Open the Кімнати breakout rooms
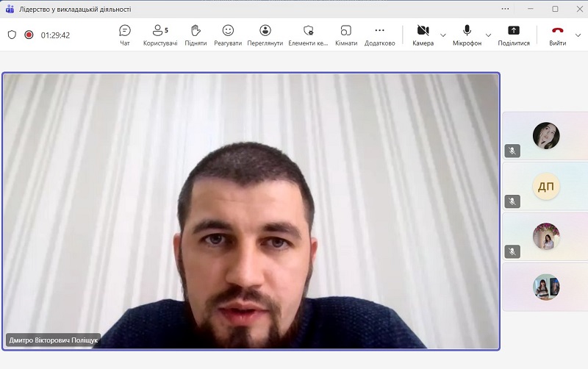Screen dimensions: 588x369 click(x=345, y=35)
